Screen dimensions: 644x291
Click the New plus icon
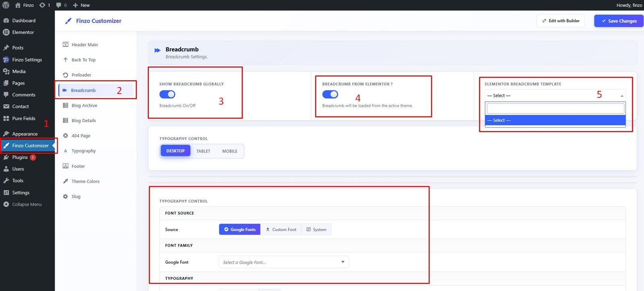(75, 5)
